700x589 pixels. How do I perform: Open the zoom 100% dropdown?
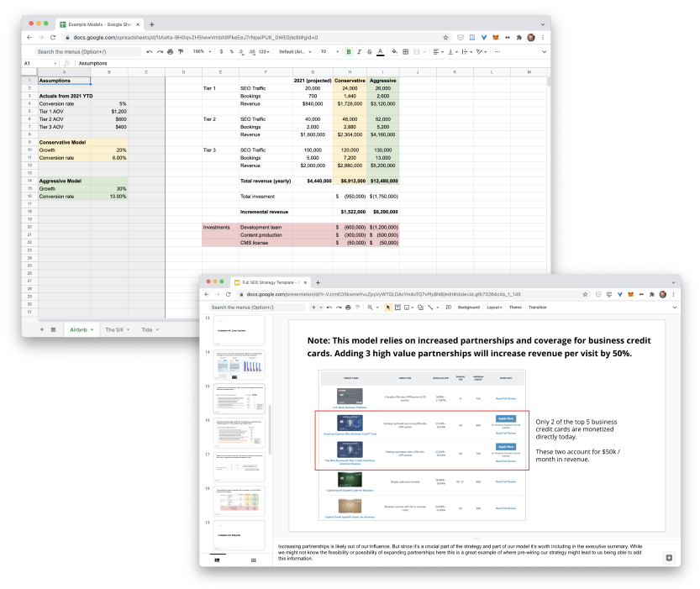point(202,52)
